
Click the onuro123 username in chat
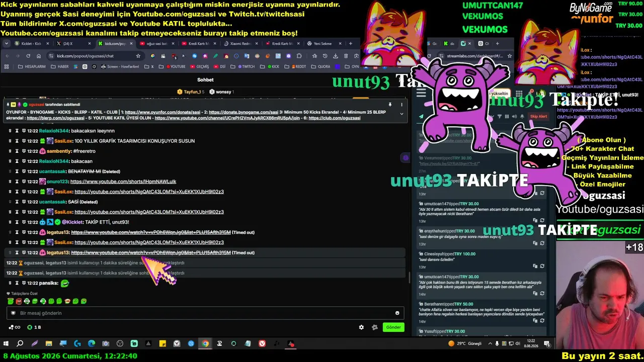point(58,182)
